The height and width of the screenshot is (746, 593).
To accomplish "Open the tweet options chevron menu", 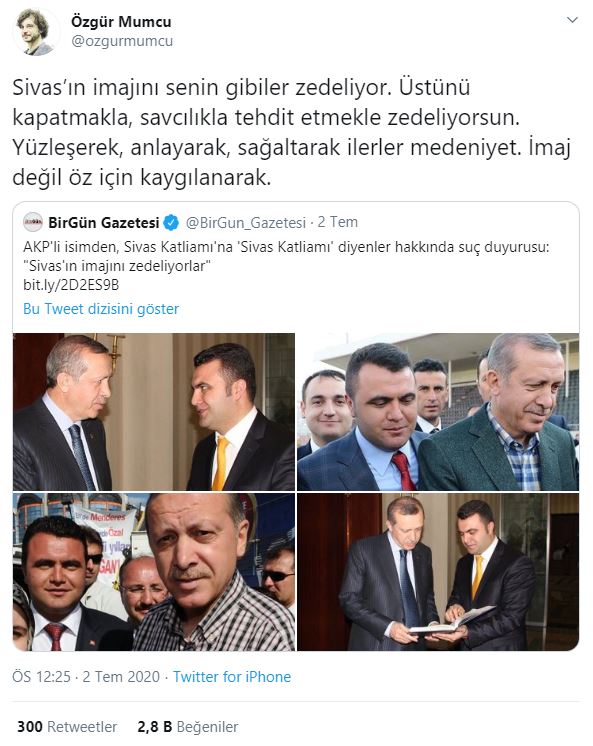I will (x=573, y=20).
